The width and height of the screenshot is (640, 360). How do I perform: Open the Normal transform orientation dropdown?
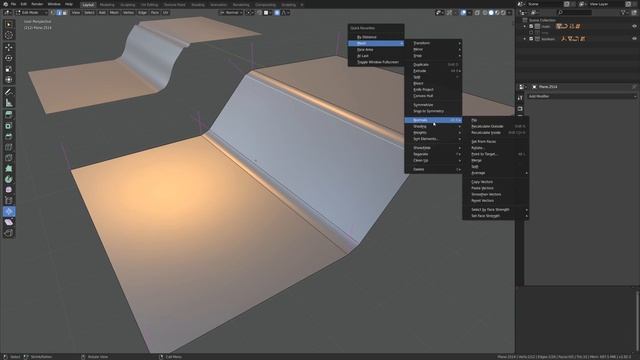click(231, 13)
